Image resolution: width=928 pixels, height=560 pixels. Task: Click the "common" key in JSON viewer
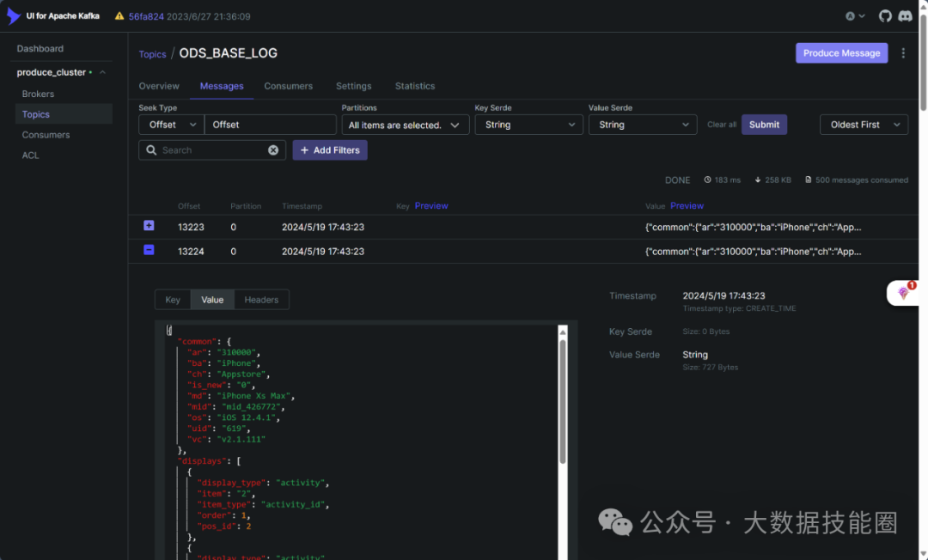click(197, 341)
